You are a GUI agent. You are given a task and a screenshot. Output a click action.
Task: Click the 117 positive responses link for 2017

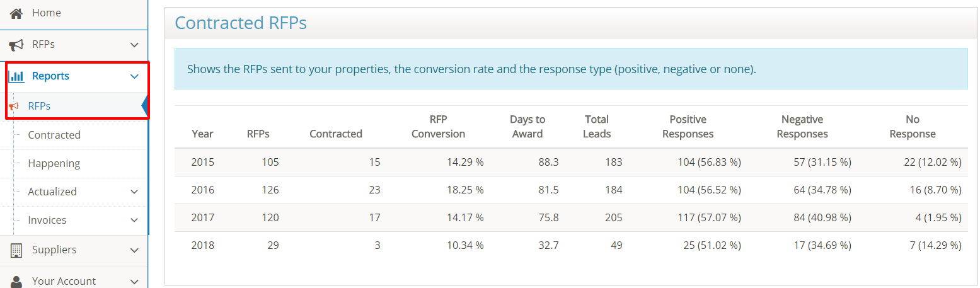[686, 217]
